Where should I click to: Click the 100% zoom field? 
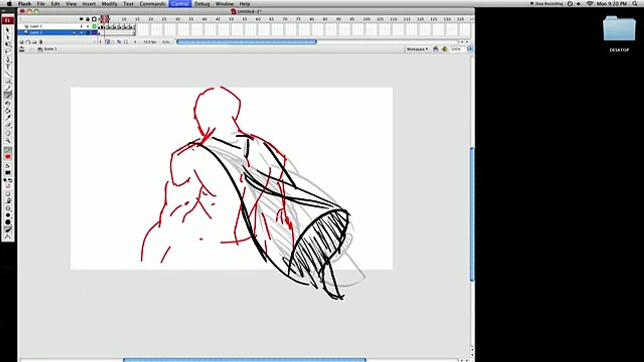(457, 49)
